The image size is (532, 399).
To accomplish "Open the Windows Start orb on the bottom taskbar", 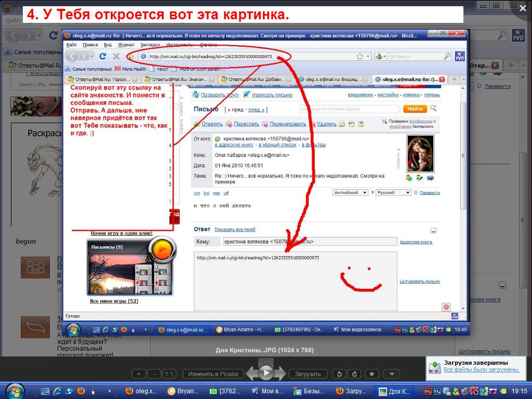I will pos(15,391).
